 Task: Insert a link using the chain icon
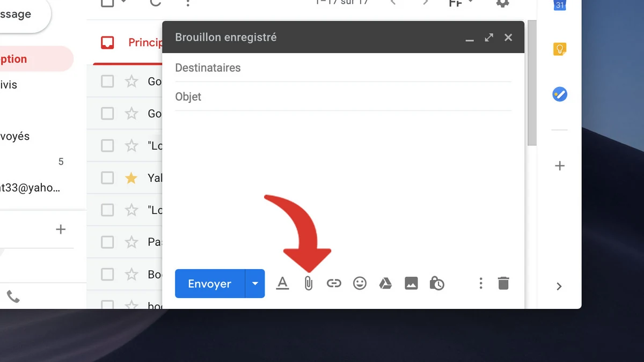pos(334,283)
